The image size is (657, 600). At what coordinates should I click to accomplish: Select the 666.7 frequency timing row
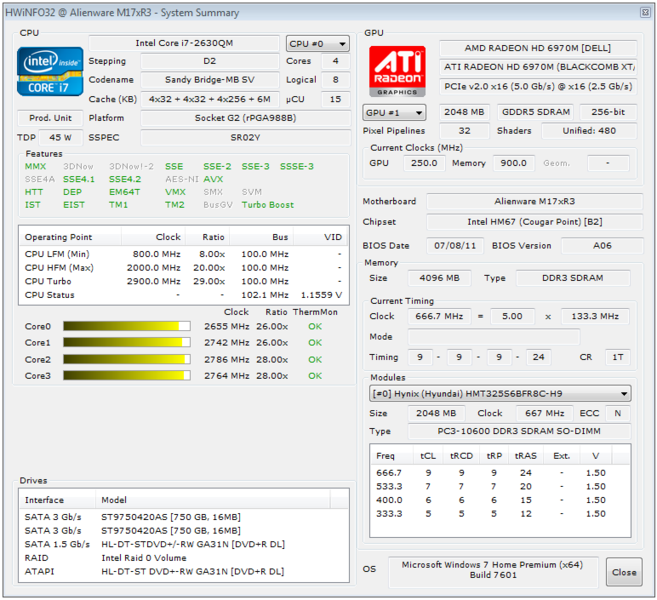pos(500,473)
